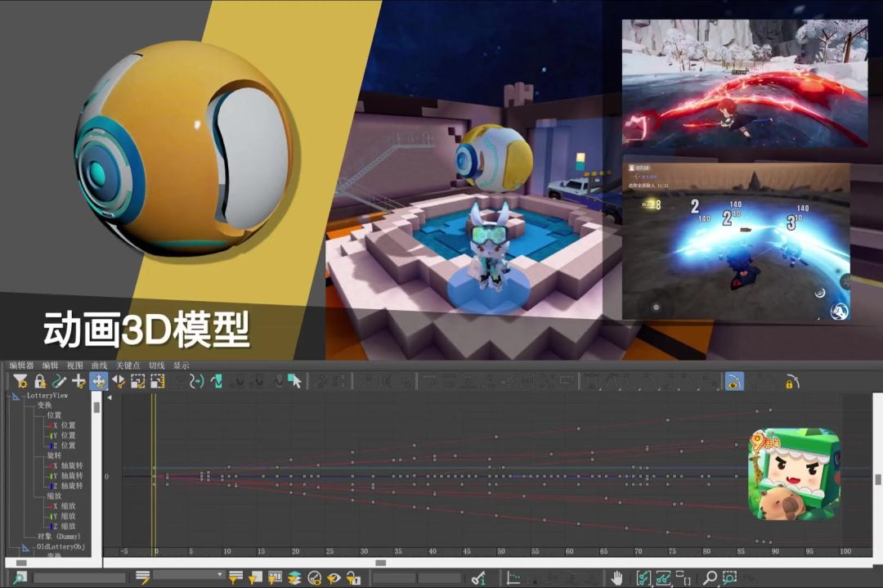Toggle the lock tangents padlock button
Image resolution: width=883 pixels, height=588 pixels.
click(x=353, y=578)
